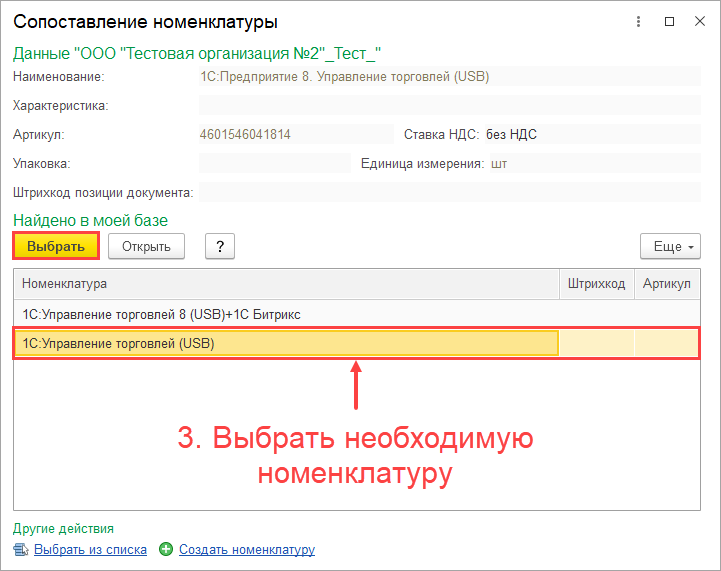Click the empty Упаковка field
The width and height of the screenshot is (721, 571).
[275, 163]
